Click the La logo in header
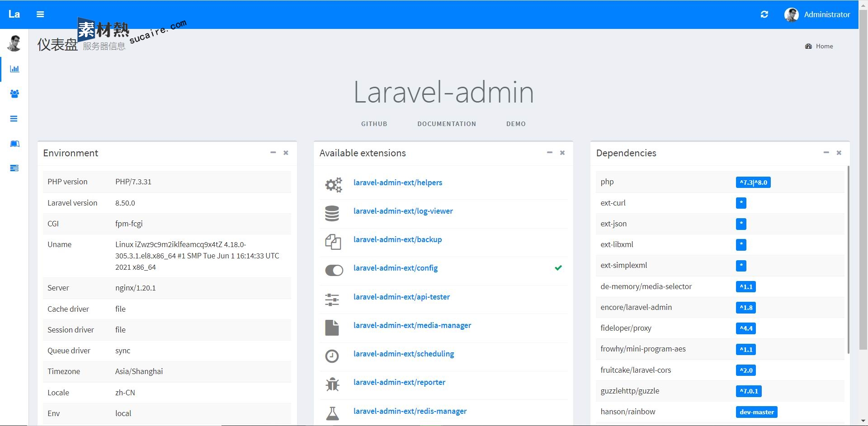This screenshot has height=426, width=868. 14,14
